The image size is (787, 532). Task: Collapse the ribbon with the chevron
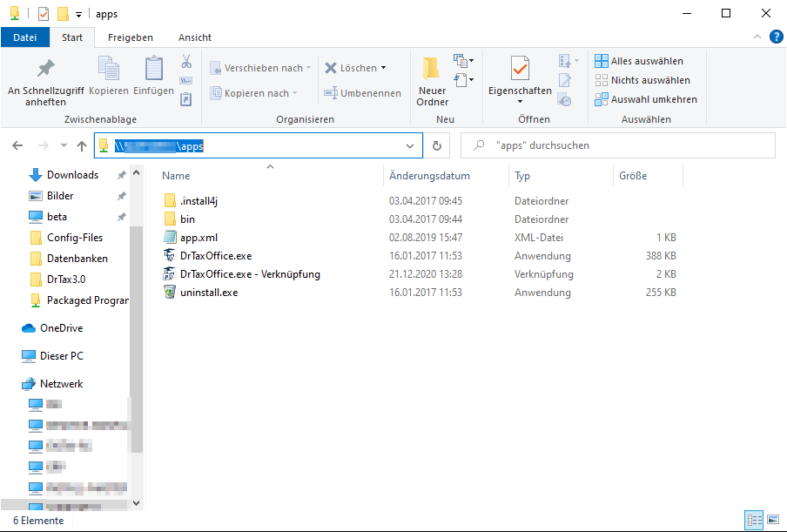pyautogui.click(x=757, y=37)
